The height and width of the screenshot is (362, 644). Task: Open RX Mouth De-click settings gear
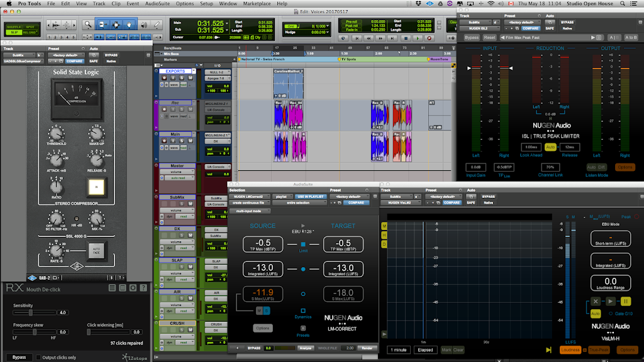[x=133, y=288]
